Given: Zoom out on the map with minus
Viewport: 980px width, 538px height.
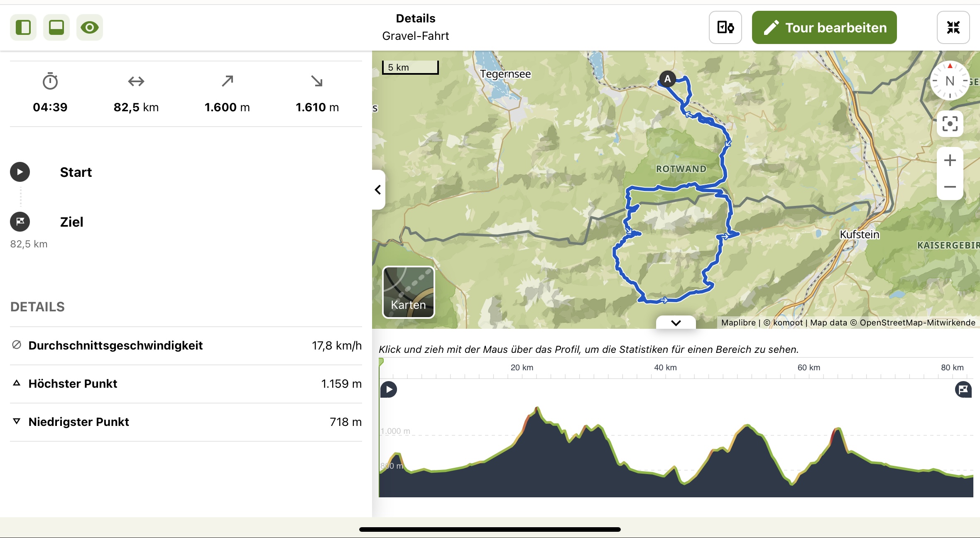Looking at the screenshot, I should 950,187.
